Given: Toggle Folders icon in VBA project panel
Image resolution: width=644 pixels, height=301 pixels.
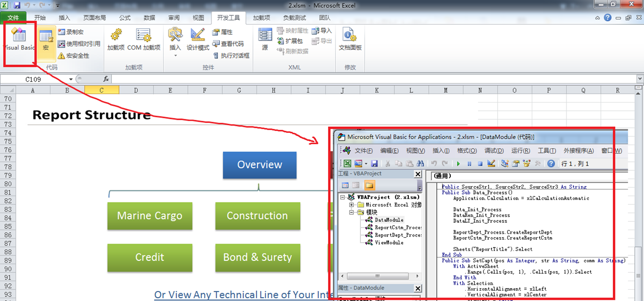Looking at the screenshot, I should pyautogui.click(x=369, y=185).
